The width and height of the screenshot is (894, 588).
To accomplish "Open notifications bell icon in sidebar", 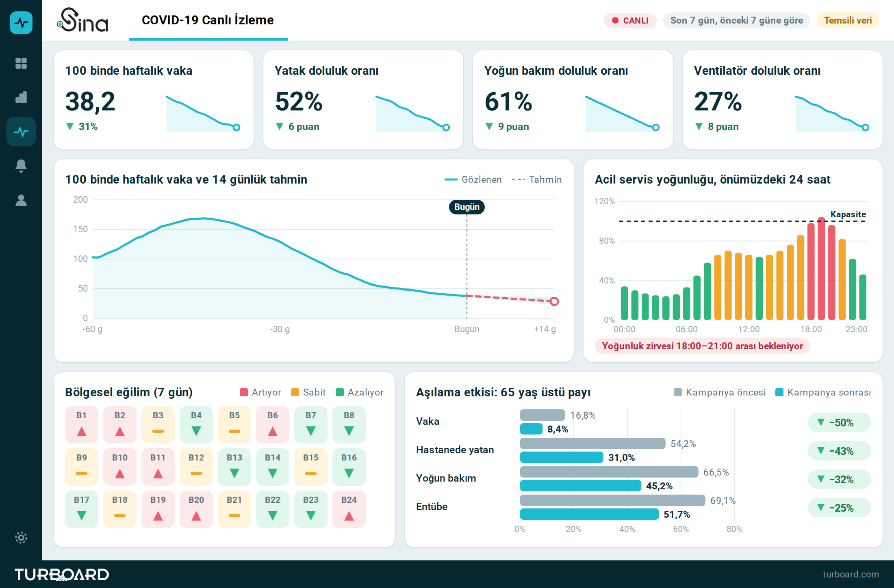I will pos(21,166).
